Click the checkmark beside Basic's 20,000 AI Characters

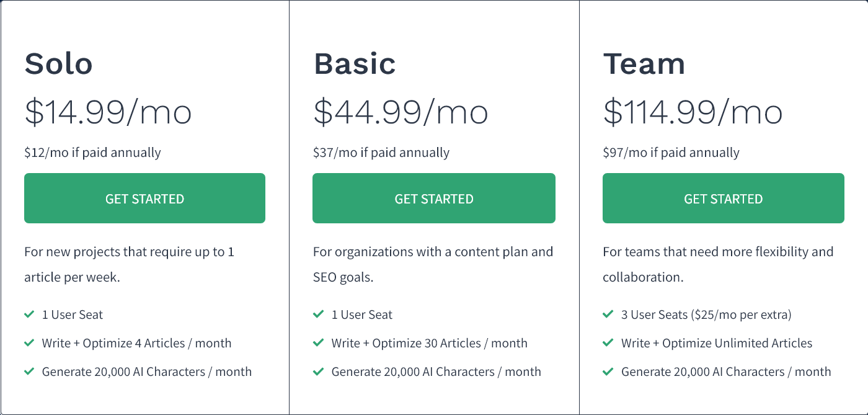(x=317, y=372)
